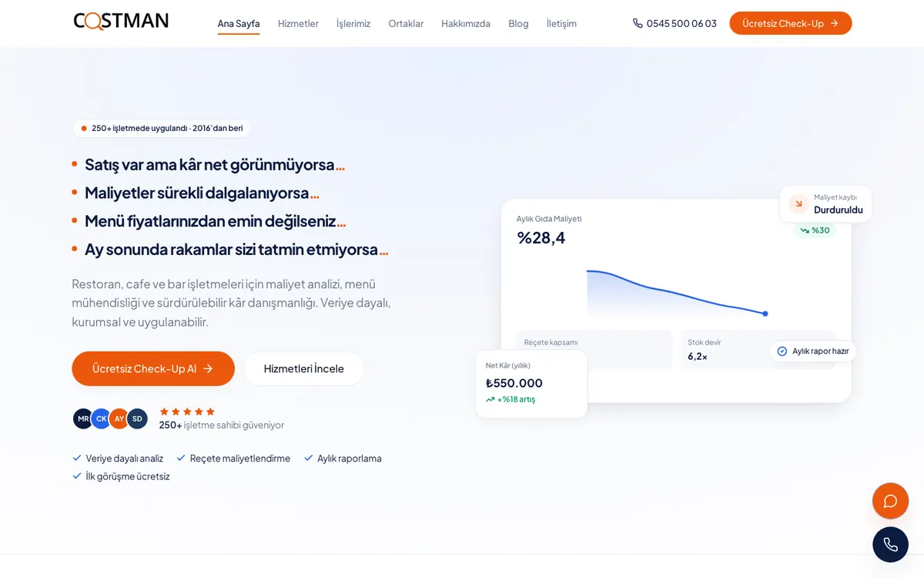Click the ₺550.000 net profit value
The height and width of the screenshot is (578, 924).
[514, 383]
